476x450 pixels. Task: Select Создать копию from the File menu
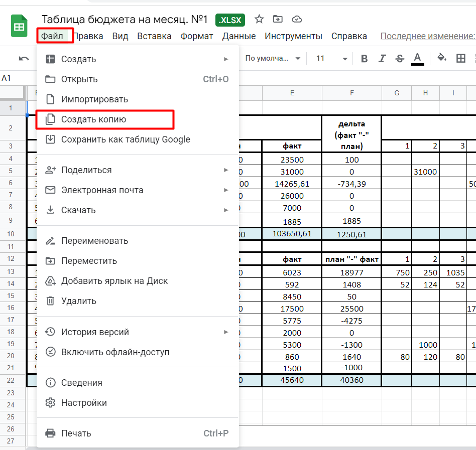pyautogui.click(x=93, y=119)
